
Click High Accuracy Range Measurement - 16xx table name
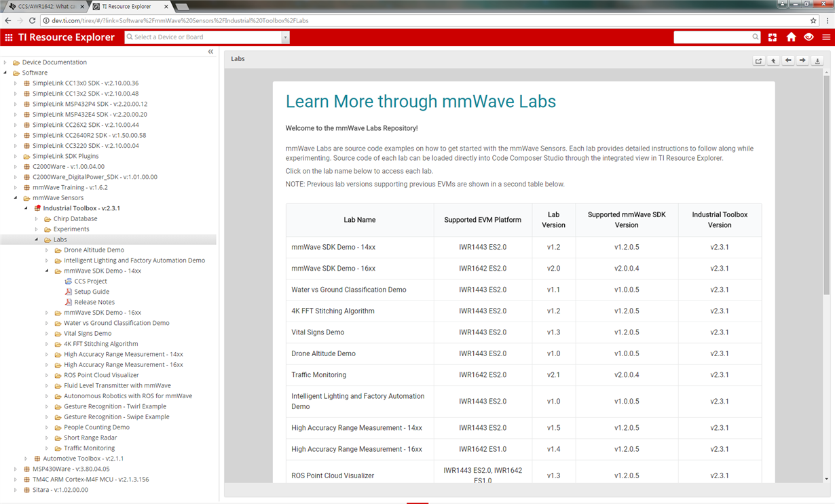click(356, 450)
